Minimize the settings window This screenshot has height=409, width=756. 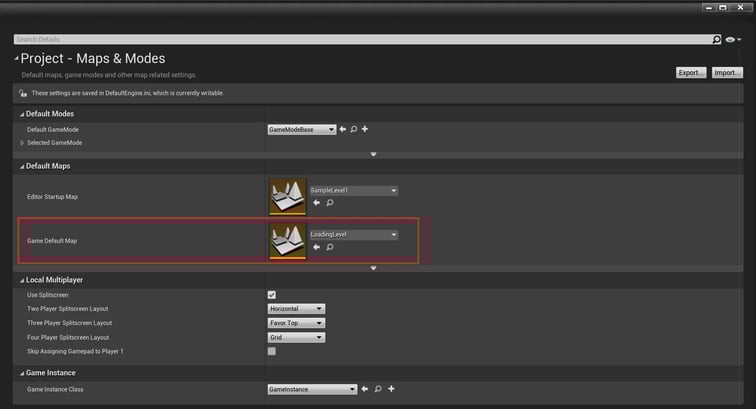pyautogui.click(x=708, y=8)
